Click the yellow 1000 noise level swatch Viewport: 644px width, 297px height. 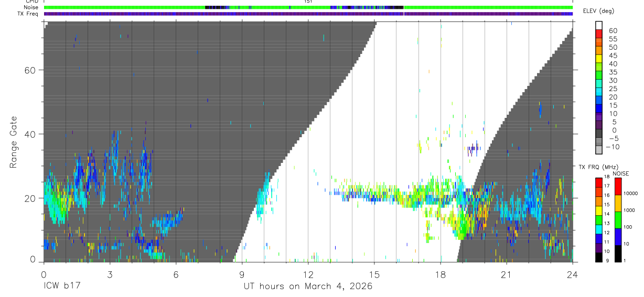coord(618,203)
